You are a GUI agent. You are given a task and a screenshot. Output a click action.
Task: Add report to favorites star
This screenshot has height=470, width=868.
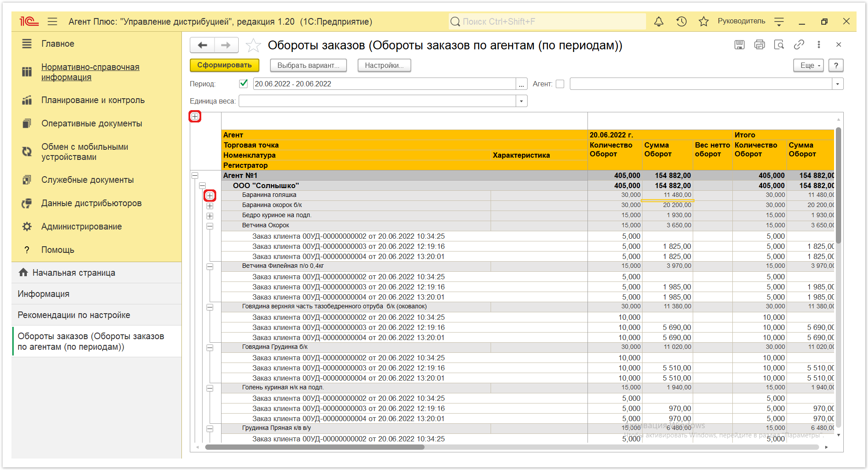point(253,45)
